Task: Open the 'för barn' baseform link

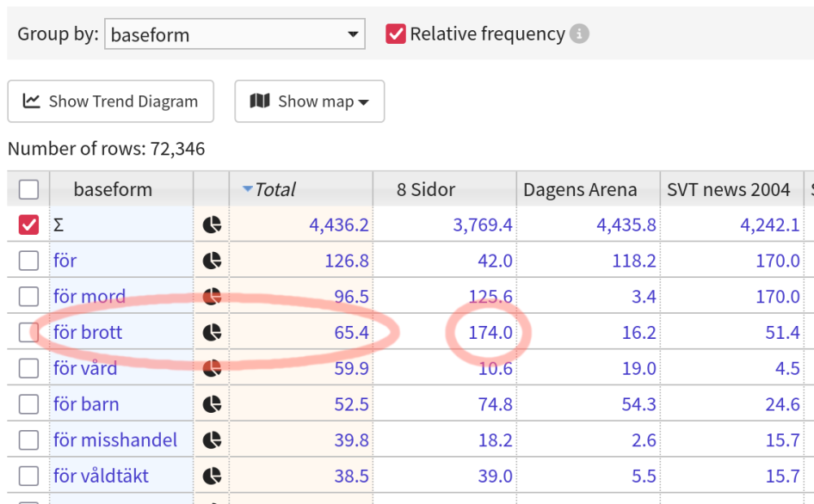Action: (x=86, y=404)
